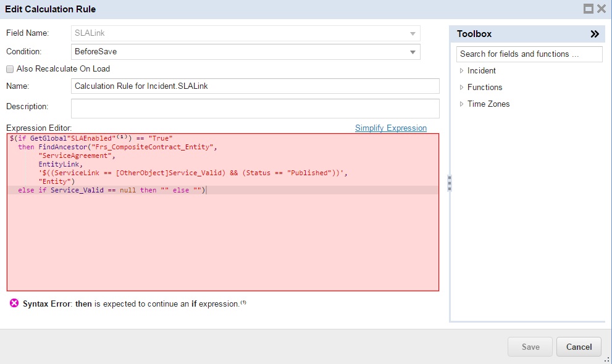This screenshot has height=364, width=612.
Task: Click the Description text box
Action: (255, 108)
